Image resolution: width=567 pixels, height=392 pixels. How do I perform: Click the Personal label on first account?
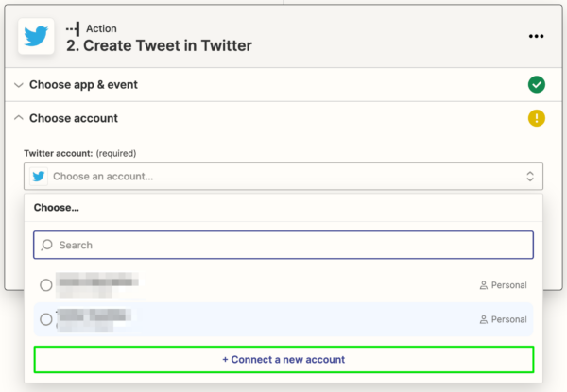pyautogui.click(x=508, y=285)
